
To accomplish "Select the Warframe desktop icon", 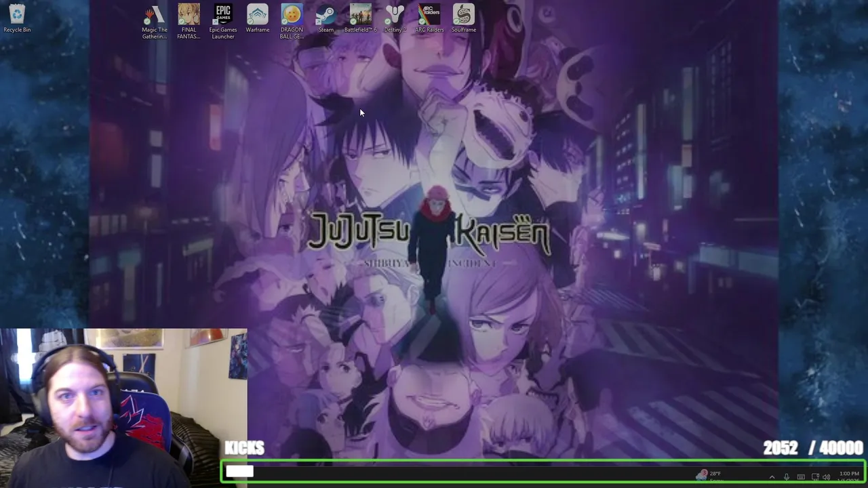I will [258, 18].
